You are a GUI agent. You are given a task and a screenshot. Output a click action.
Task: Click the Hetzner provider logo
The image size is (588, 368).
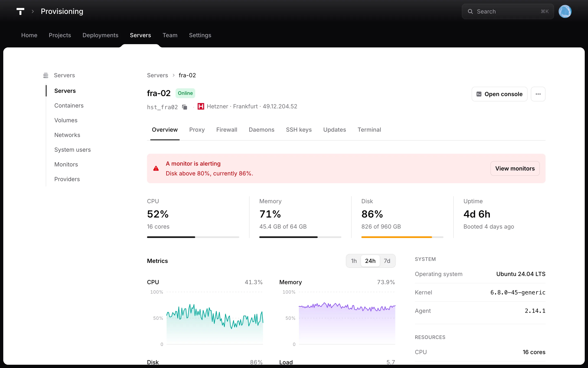pyautogui.click(x=201, y=106)
